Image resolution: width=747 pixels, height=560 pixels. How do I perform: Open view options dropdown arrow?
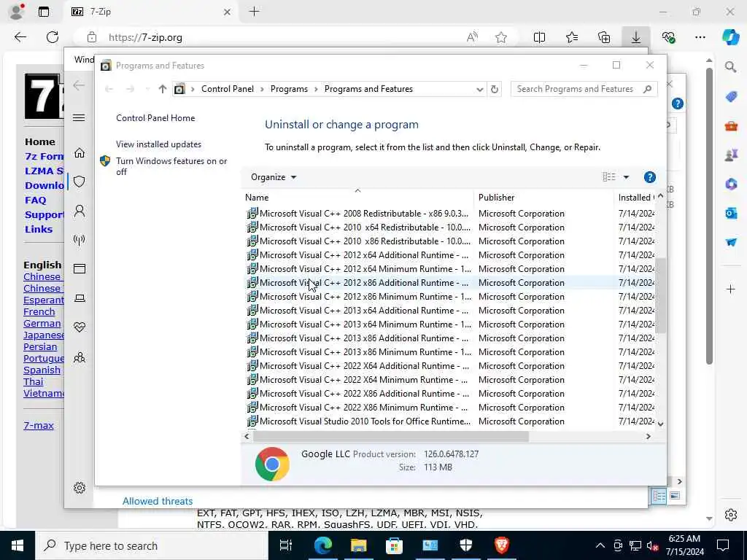pos(626,177)
